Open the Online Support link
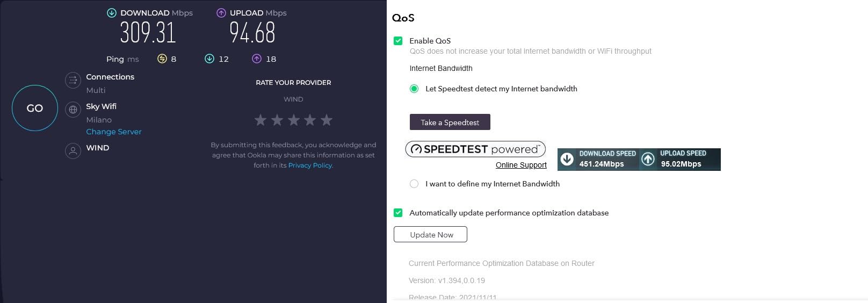Image resolution: width=868 pixels, height=303 pixels. point(521,165)
